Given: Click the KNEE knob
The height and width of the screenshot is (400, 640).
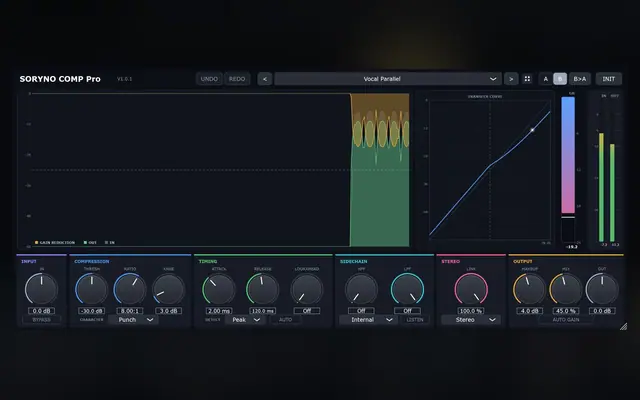Looking at the screenshot, I should (169, 289).
